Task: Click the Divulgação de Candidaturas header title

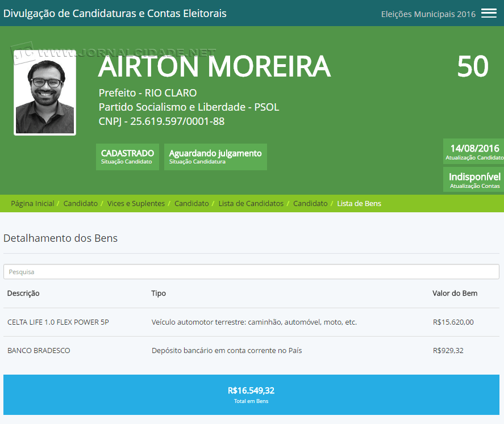Action: click(x=114, y=12)
